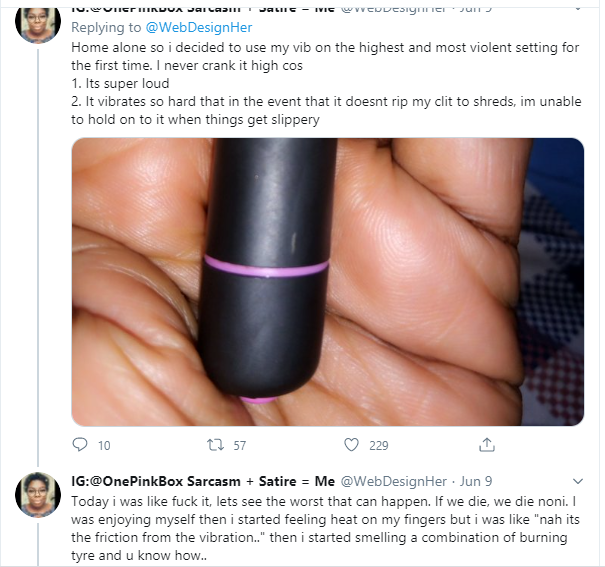The image size is (605, 567).
Task: Click the retweet count showing 57
Action: point(240,446)
